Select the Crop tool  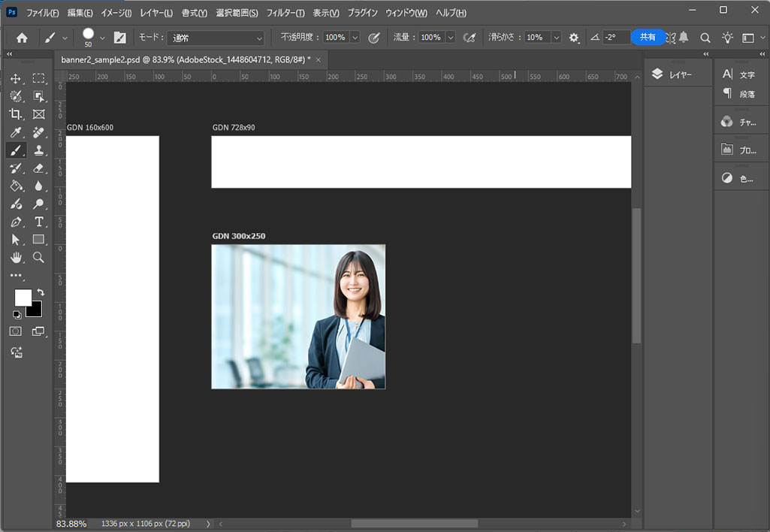[x=16, y=114]
